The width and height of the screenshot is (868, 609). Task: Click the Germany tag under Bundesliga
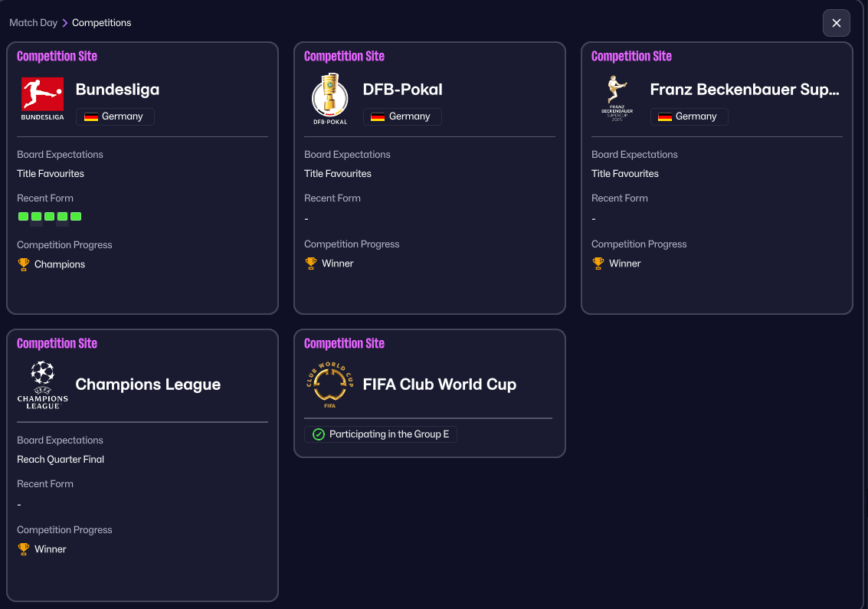115,116
